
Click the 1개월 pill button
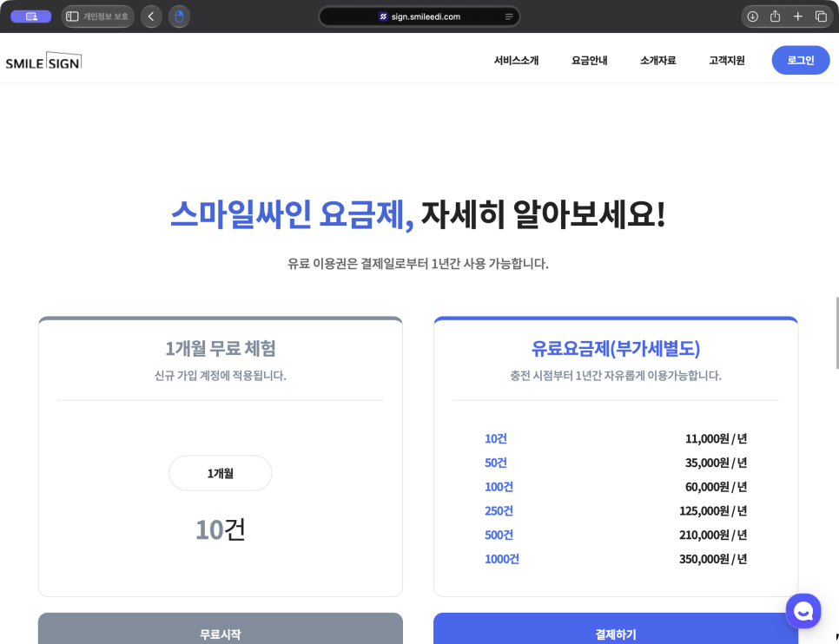[x=221, y=473]
